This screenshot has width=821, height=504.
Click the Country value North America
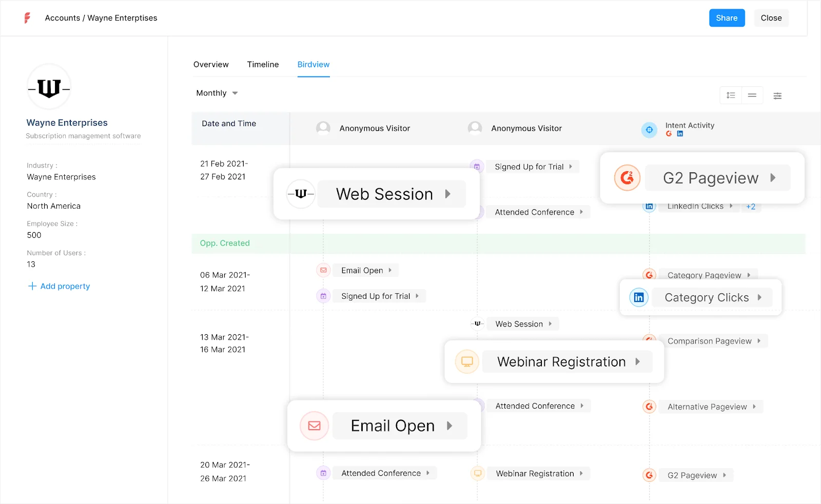point(54,206)
